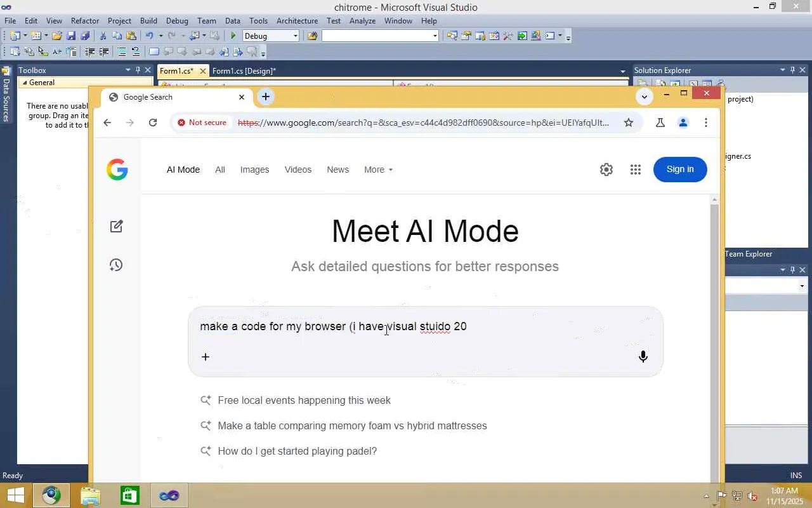Viewport: 812px width, 508px height.
Task: Click Save icon in Visual Studio toolbar
Action: point(71,36)
